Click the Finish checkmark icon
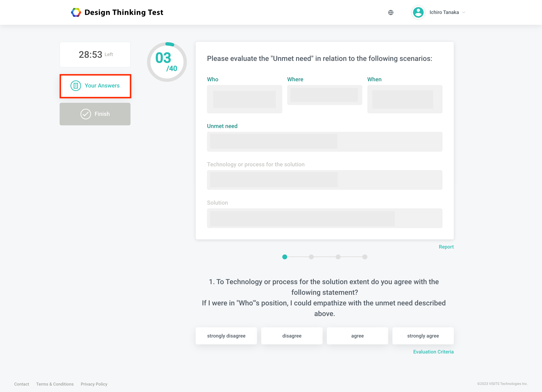The width and height of the screenshot is (542, 392). 86,114
